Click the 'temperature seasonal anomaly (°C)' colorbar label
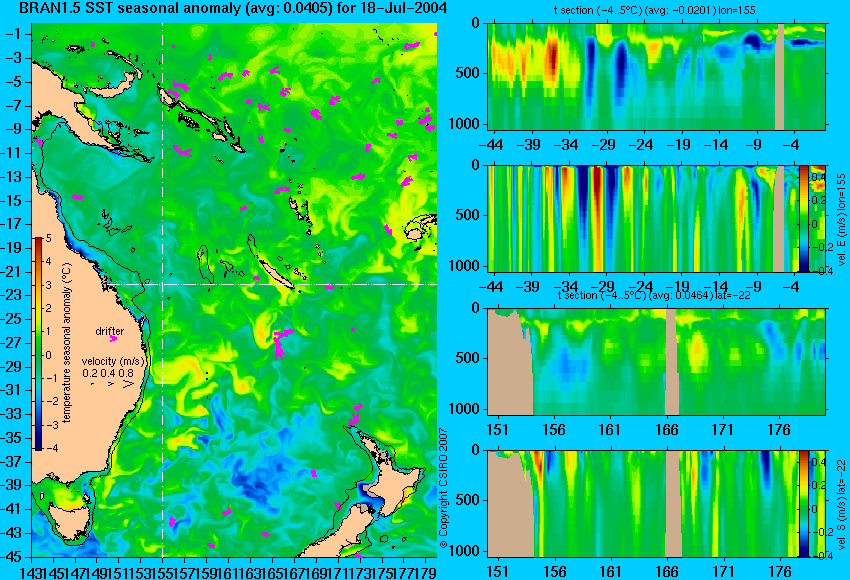The height and width of the screenshot is (580, 850). [x=67, y=343]
